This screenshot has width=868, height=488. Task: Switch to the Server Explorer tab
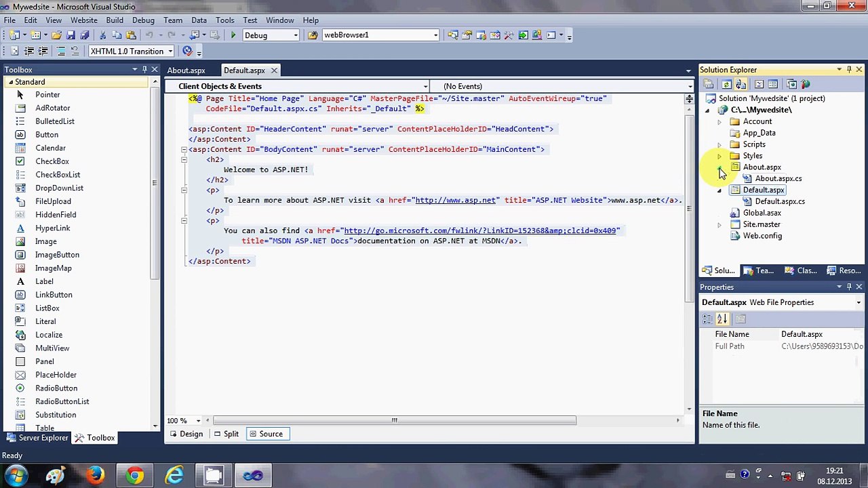(x=36, y=438)
